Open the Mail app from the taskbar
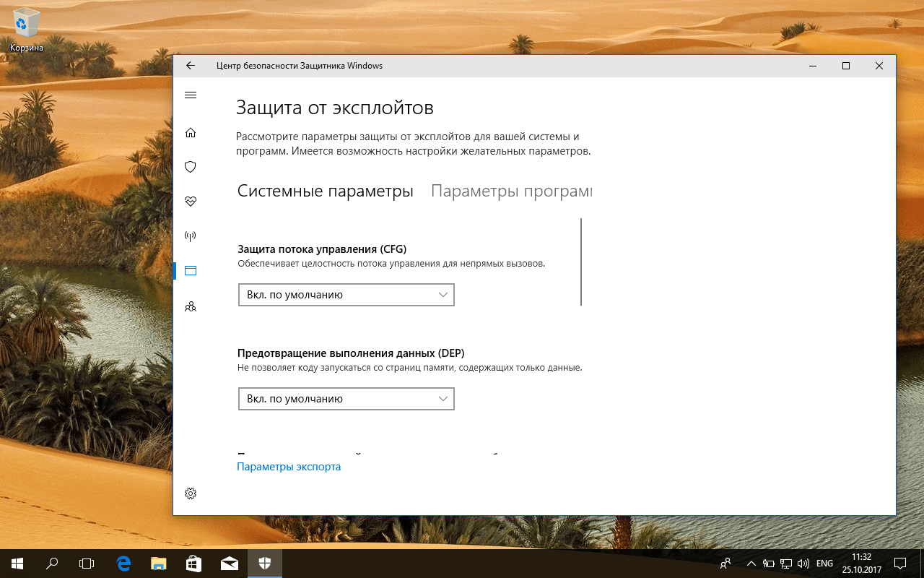This screenshot has height=578, width=924. 230,563
